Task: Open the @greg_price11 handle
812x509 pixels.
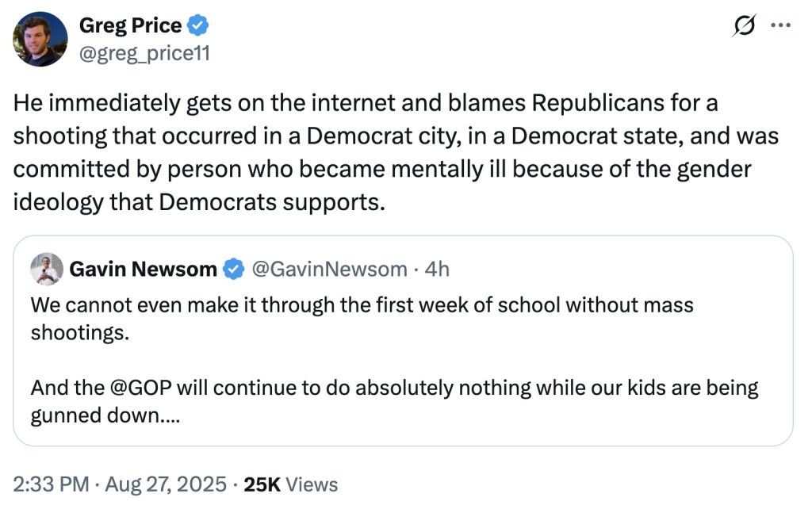Action: click(144, 53)
